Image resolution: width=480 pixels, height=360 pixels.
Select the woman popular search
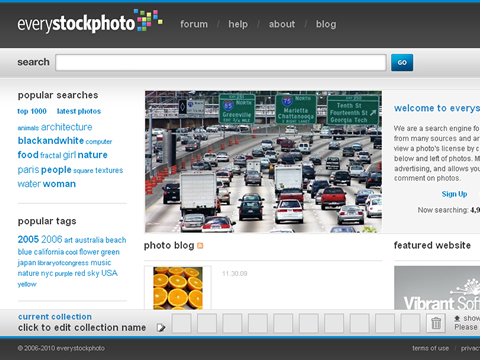59,184
